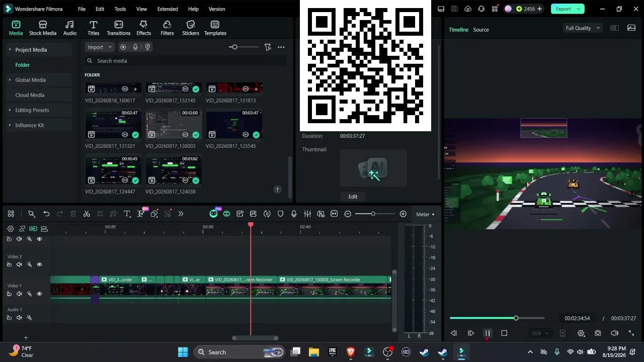Select the Split scissors tool in timeline toolbar
The width and height of the screenshot is (644, 362).
click(x=87, y=214)
